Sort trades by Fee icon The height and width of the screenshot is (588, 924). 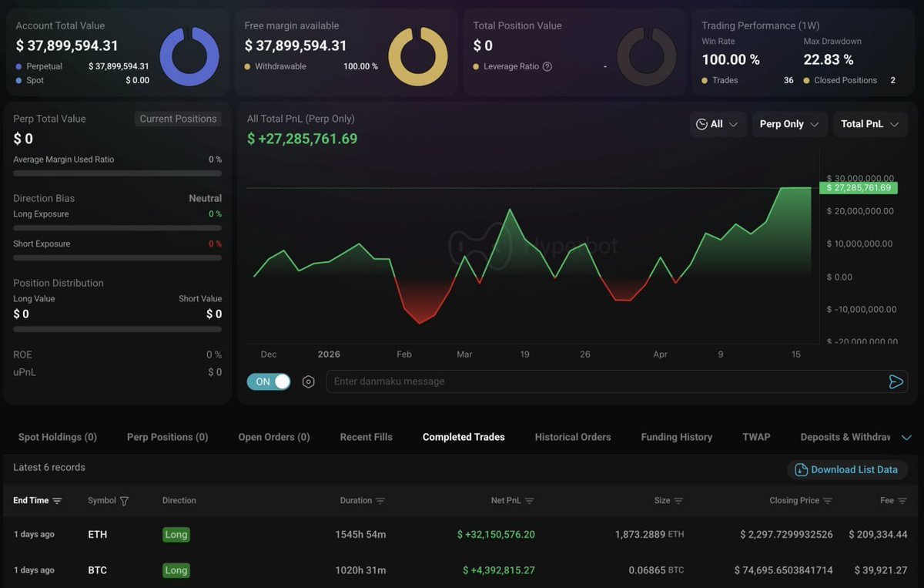pyautogui.click(x=902, y=501)
